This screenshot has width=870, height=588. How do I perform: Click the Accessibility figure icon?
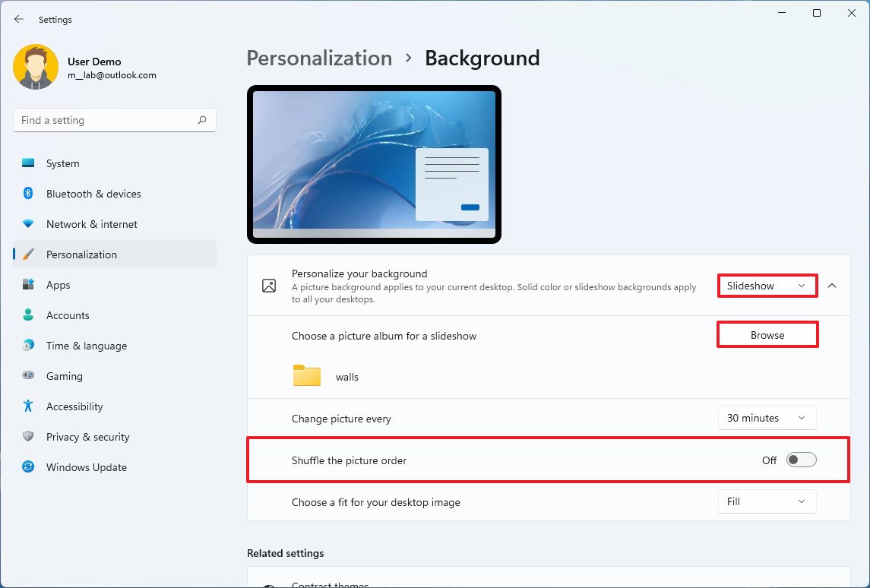(x=28, y=406)
